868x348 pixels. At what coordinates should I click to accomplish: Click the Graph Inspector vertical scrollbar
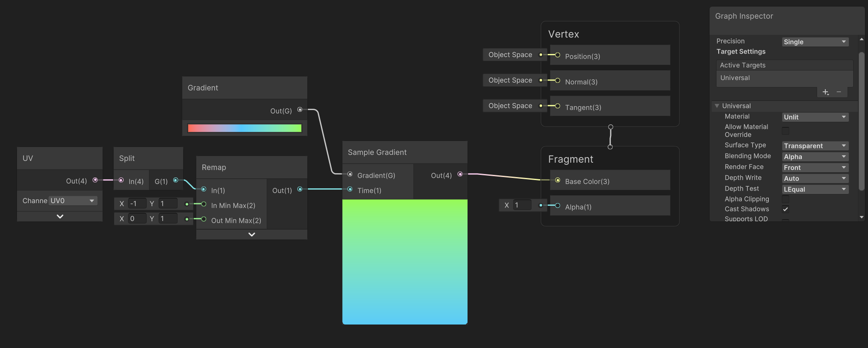point(861,121)
